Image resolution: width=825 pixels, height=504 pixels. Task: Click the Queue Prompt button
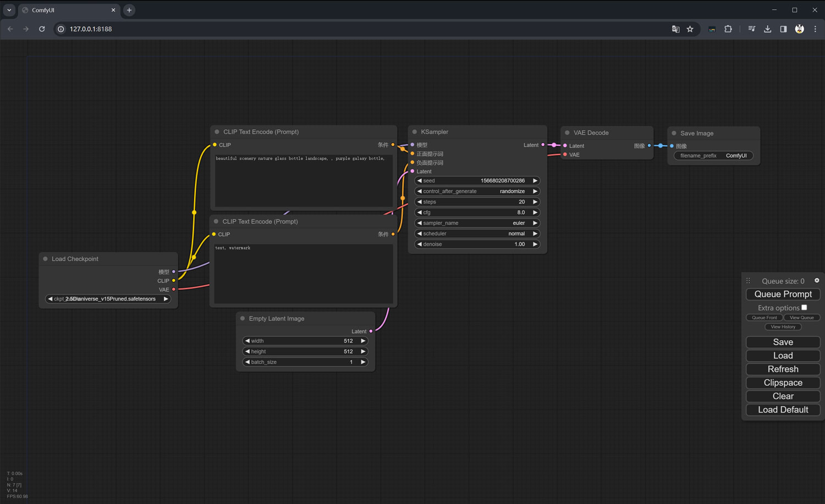click(x=783, y=294)
